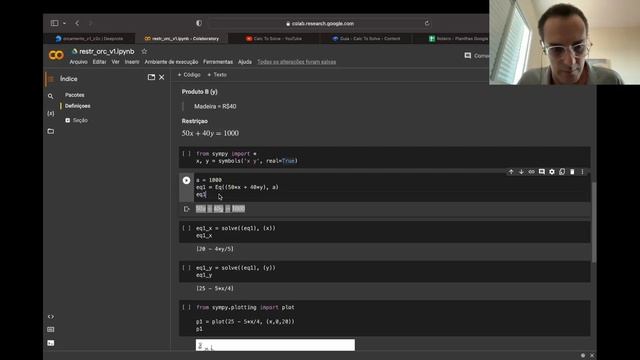
Task: Switch to the Guia Calc To Solve tab
Action: coord(366,39)
